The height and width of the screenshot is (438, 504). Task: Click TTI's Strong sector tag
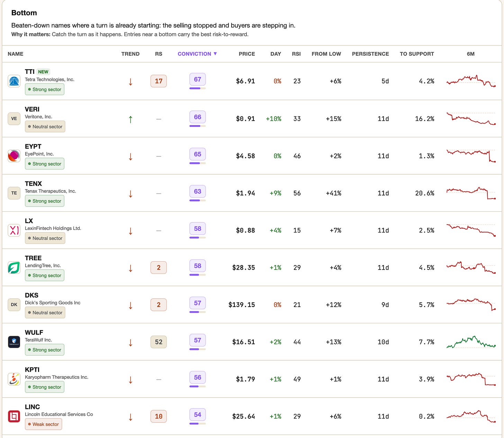45,89
